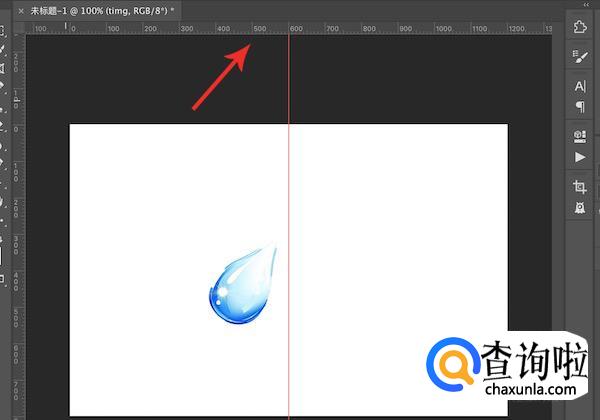Screen dimensions: 600x420
Task: Click the panel icon directly above the play icon
Action: (x=580, y=136)
